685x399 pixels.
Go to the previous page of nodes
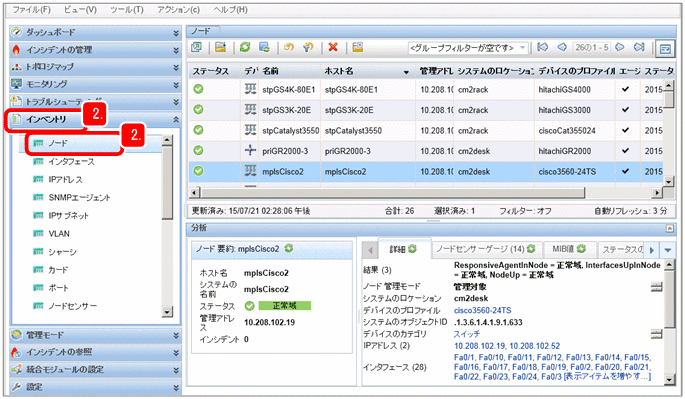[x=562, y=47]
